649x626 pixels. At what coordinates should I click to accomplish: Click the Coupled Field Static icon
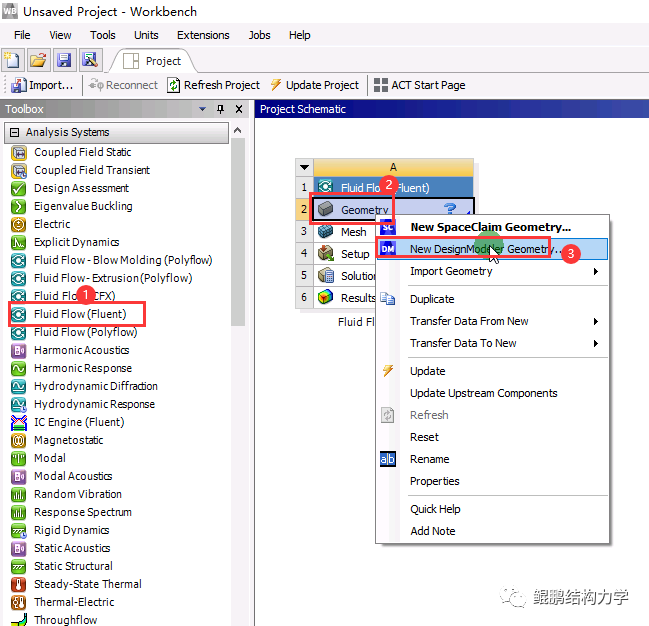pyautogui.click(x=19, y=152)
